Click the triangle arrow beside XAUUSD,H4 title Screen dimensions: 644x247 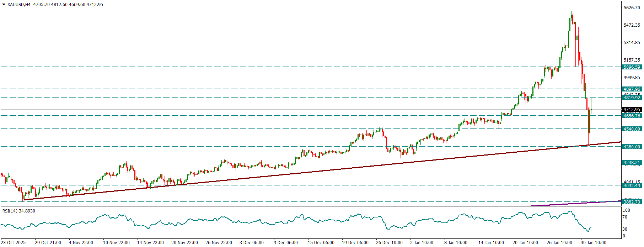[x=4, y=5]
